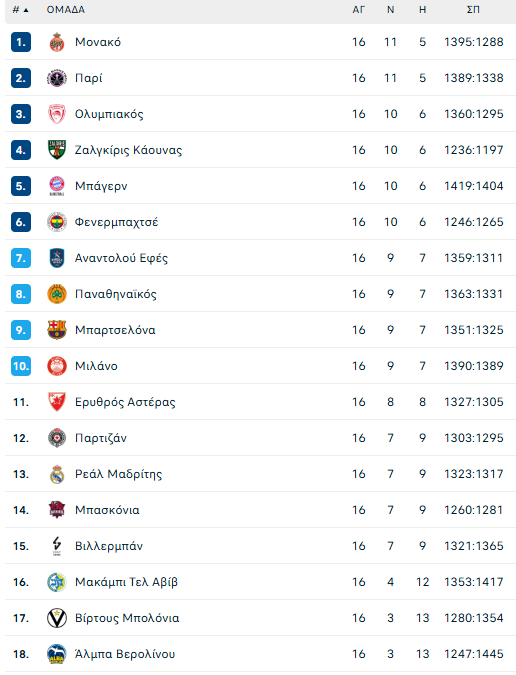Open the Ερυθρός Αστέρας team link
The height and width of the screenshot is (675, 516).
click(125, 402)
